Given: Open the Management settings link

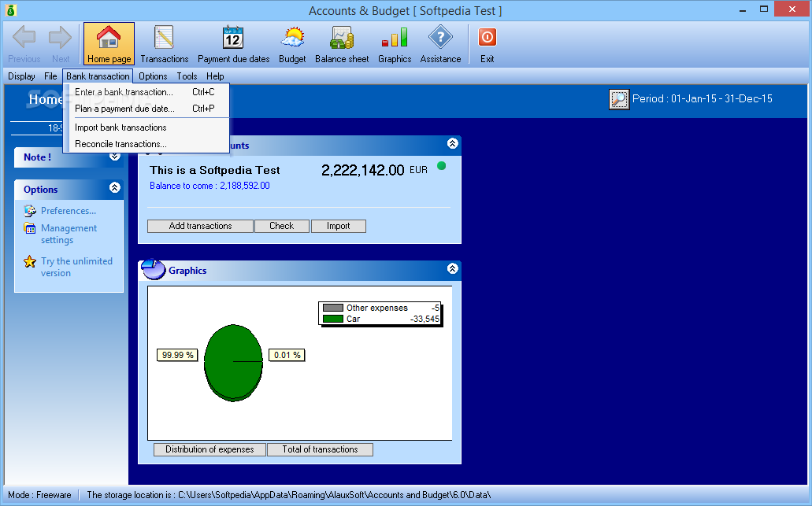Looking at the screenshot, I should tap(69, 234).
